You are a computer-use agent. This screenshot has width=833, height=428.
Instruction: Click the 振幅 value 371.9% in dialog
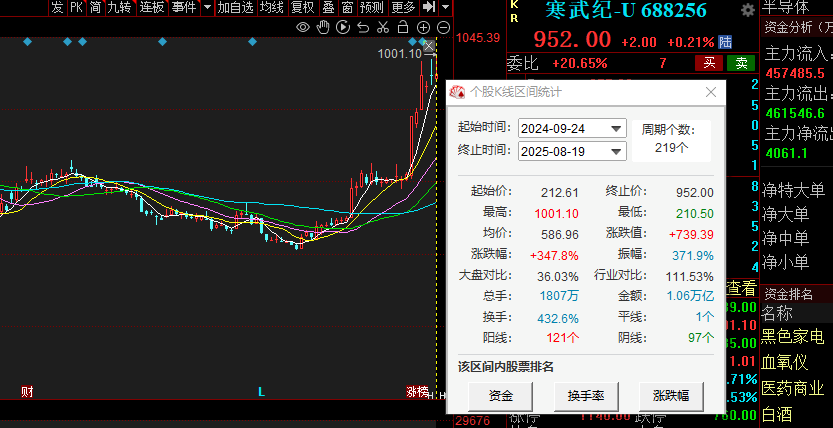693,255
